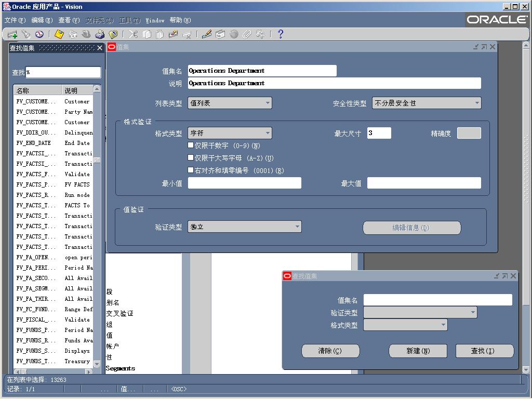Image resolution: width=532 pixels, height=399 pixels.
Task: Open Window Help question mark icon
Action: (280, 34)
